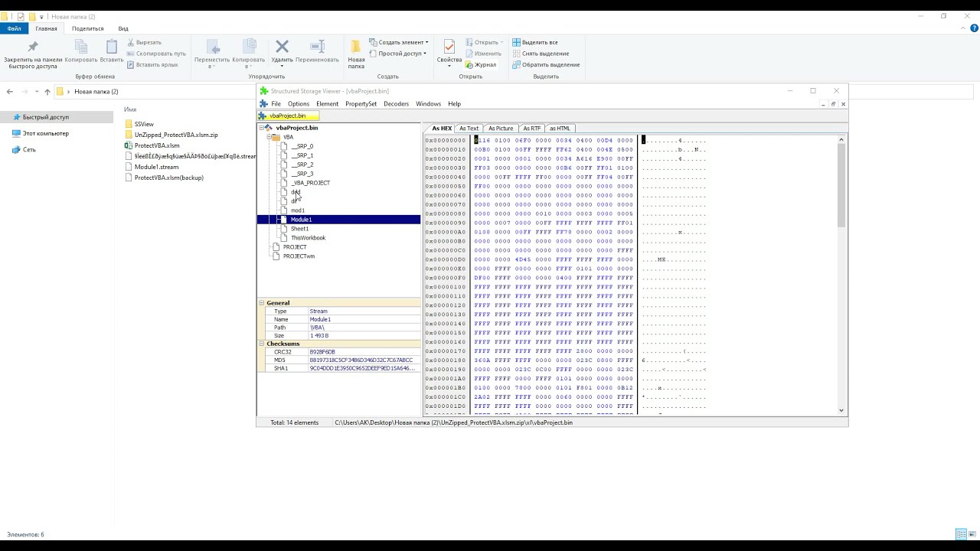This screenshot has width=980, height=551.
Task: Collapse the General properties section
Action: pyautogui.click(x=261, y=303)
